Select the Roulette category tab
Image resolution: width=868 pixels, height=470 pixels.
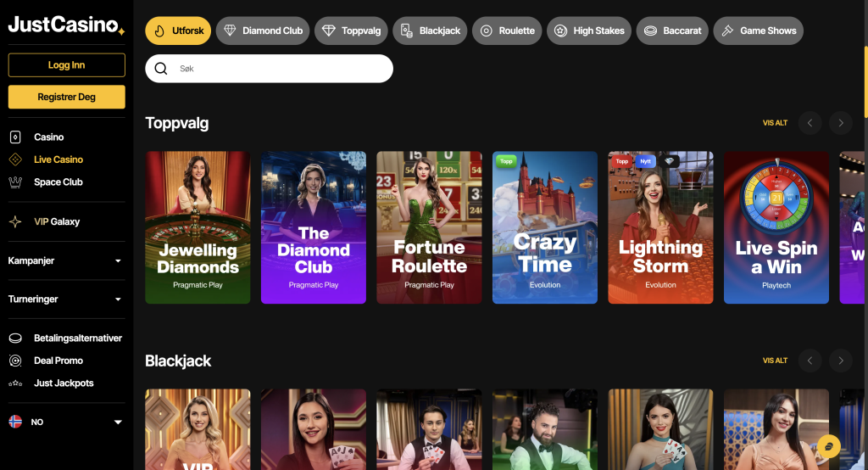(x=507, y=31)
